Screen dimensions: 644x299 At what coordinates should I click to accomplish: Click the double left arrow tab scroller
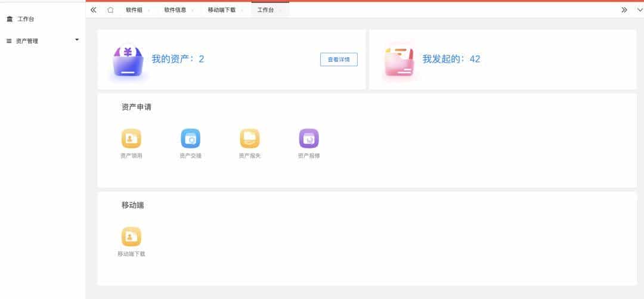93,10
